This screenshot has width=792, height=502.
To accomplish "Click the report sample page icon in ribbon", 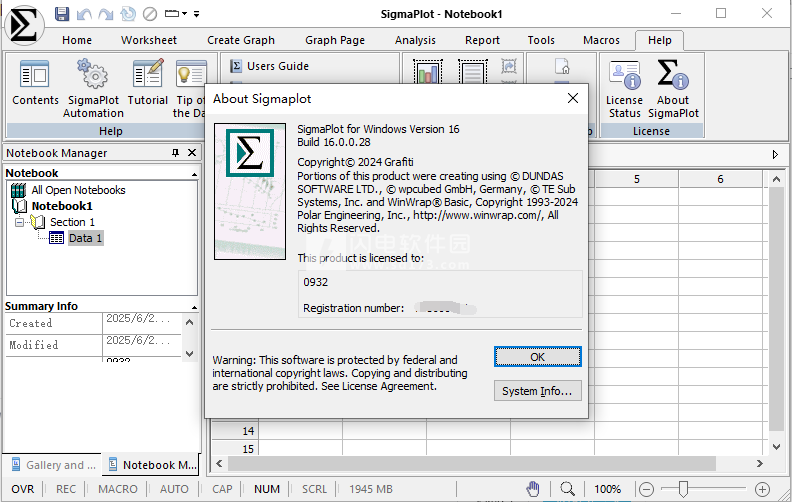I will pos(473,71).
